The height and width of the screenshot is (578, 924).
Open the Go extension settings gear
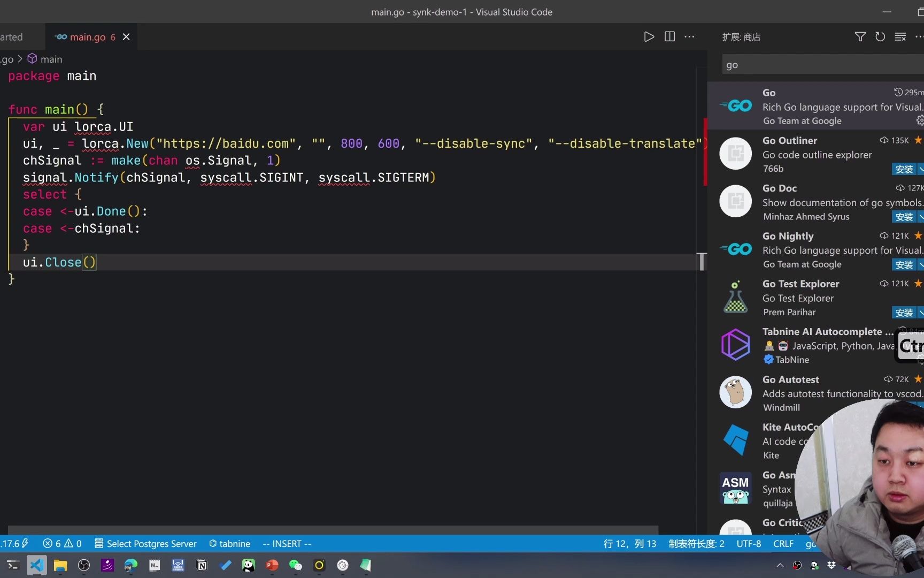(919, 120)
